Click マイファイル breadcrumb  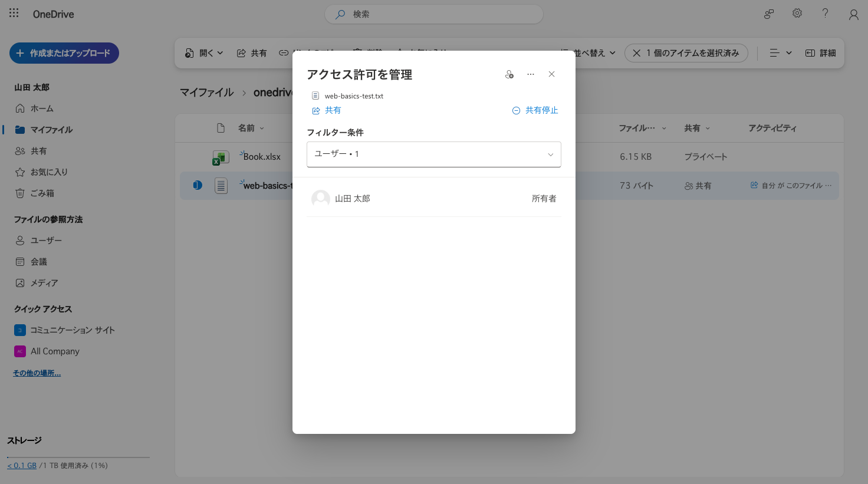point(206,93)
